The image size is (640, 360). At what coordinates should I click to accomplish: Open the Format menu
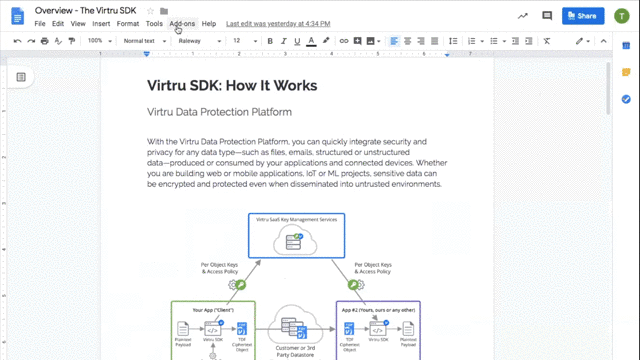pyautogui.click(x=128, y=24)
